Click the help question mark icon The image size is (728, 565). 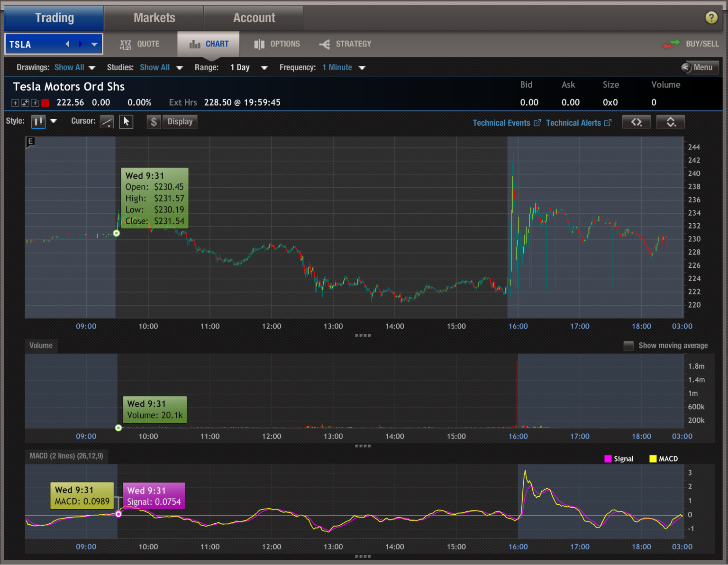(x=711, y=18)
